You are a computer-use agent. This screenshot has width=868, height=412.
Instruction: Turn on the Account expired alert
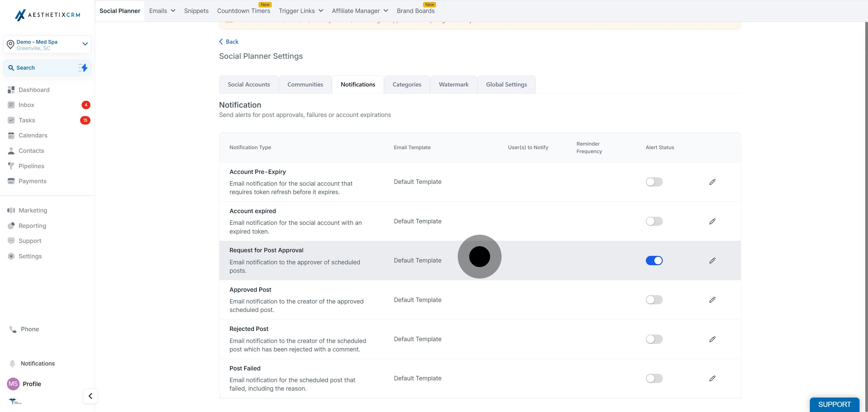click(654, 221)
